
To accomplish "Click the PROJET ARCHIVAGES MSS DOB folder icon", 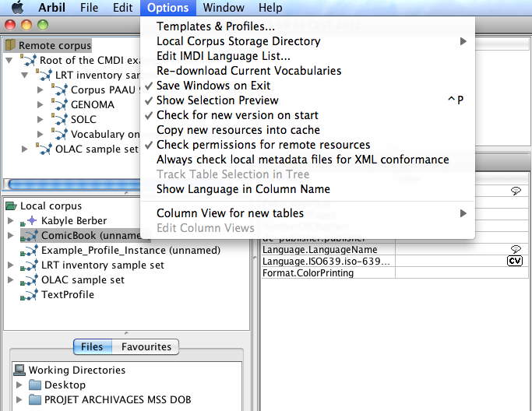I will (x=35, y=400).
